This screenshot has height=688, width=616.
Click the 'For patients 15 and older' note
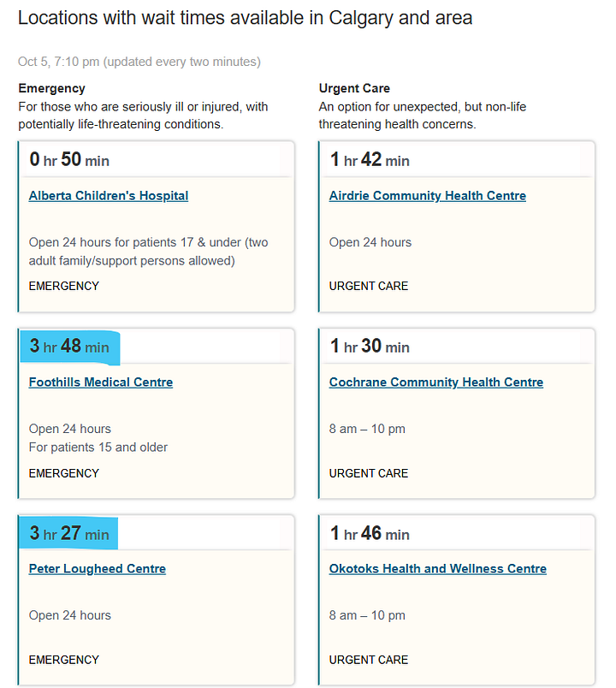98,447
